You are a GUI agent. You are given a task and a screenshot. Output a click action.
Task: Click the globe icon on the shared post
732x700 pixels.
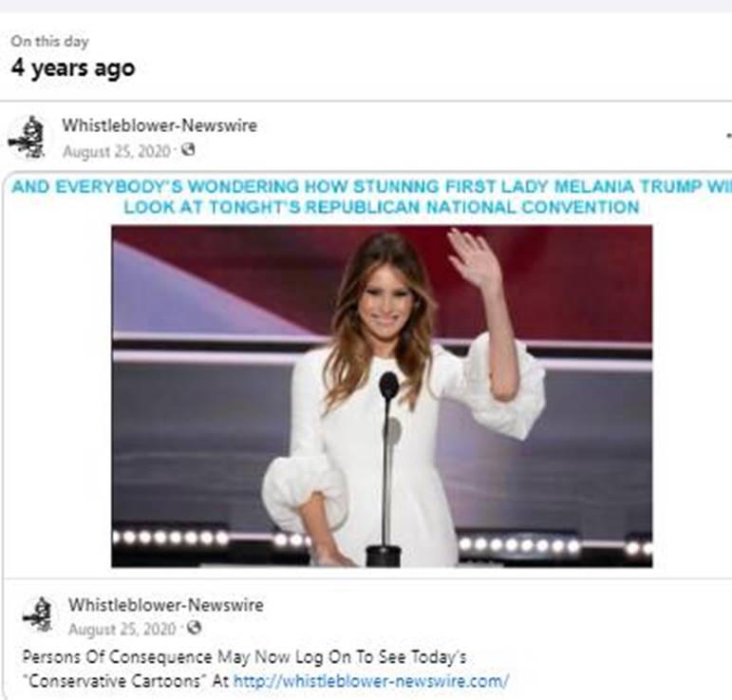[194, 628]
